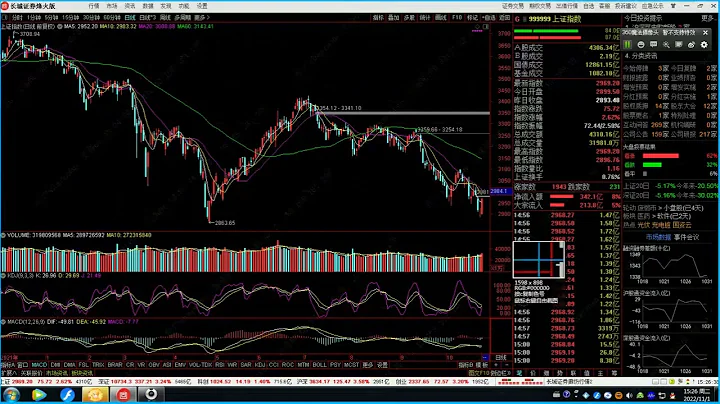Switch chart to 15分钟 period

click(x=71, y=17)
